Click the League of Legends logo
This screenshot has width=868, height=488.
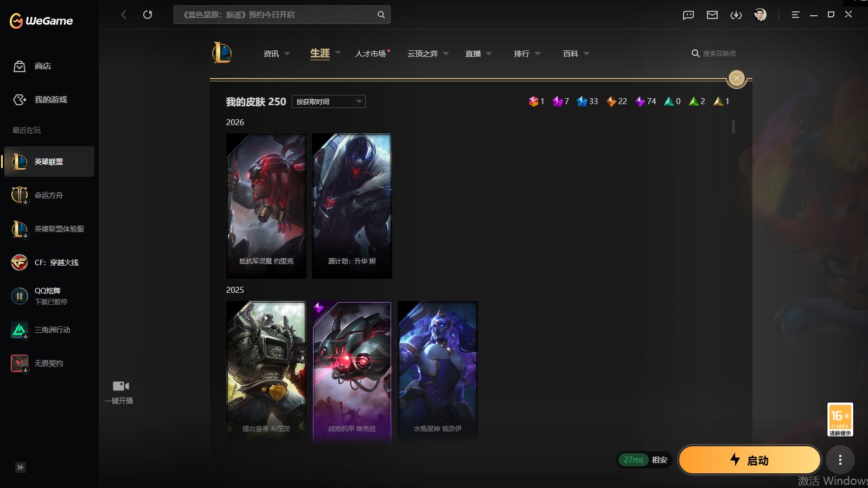pos(222,53)
